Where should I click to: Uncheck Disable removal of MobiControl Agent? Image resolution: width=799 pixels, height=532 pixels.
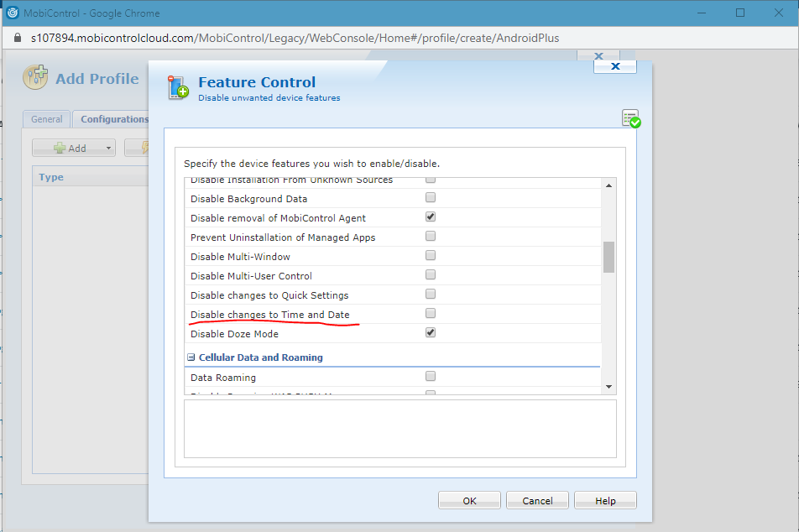[x=431, y=216]
